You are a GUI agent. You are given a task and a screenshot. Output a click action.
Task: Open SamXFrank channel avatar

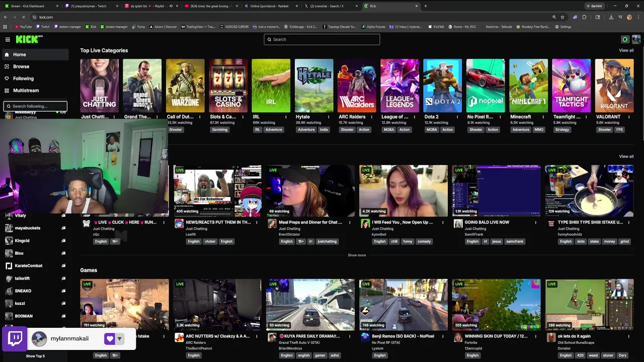point(458,224)
